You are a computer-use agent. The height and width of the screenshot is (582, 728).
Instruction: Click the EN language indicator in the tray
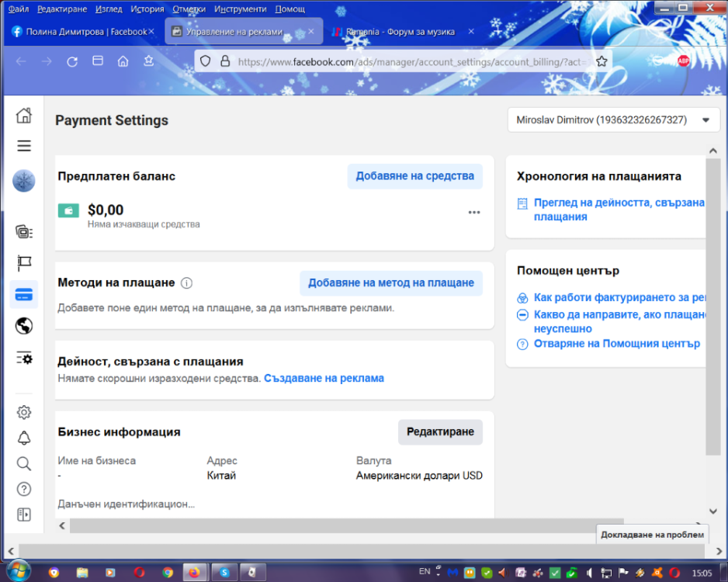425,571
